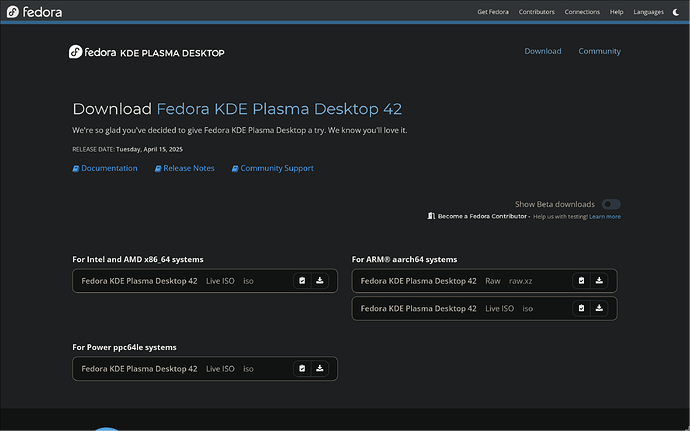Click the Become a Fedora Contributor icon

(x=431, y=216)
